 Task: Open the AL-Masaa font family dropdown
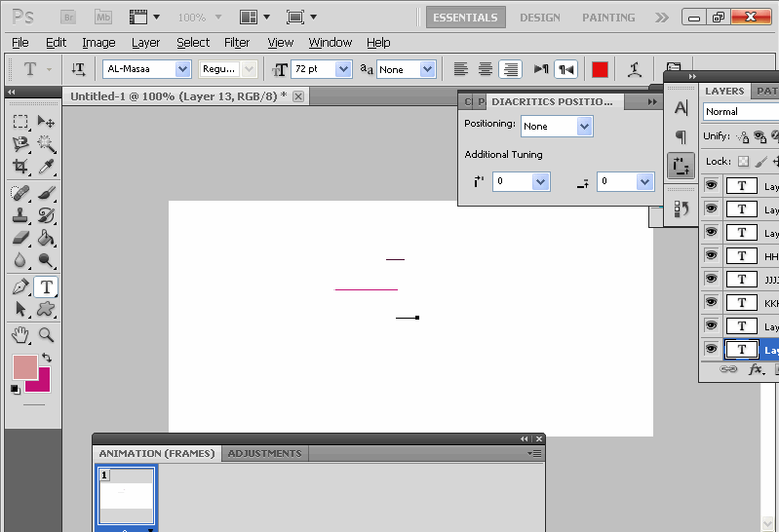tap(183, 69)
